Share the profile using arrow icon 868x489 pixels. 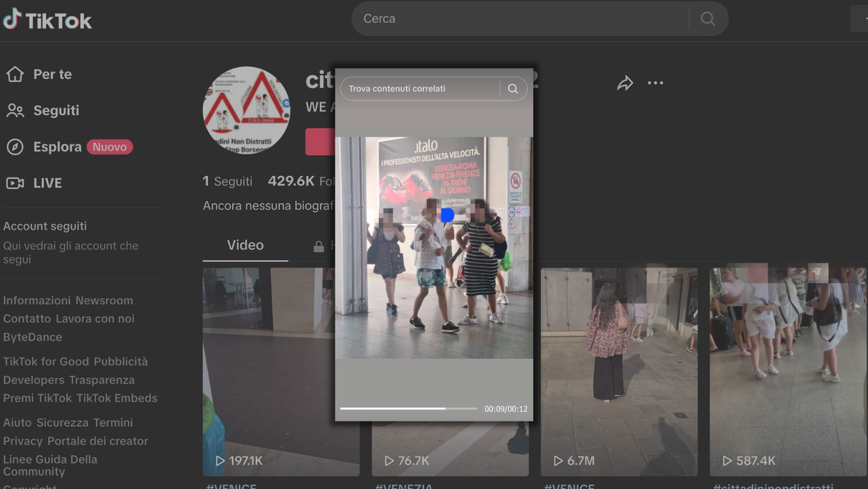625,83
